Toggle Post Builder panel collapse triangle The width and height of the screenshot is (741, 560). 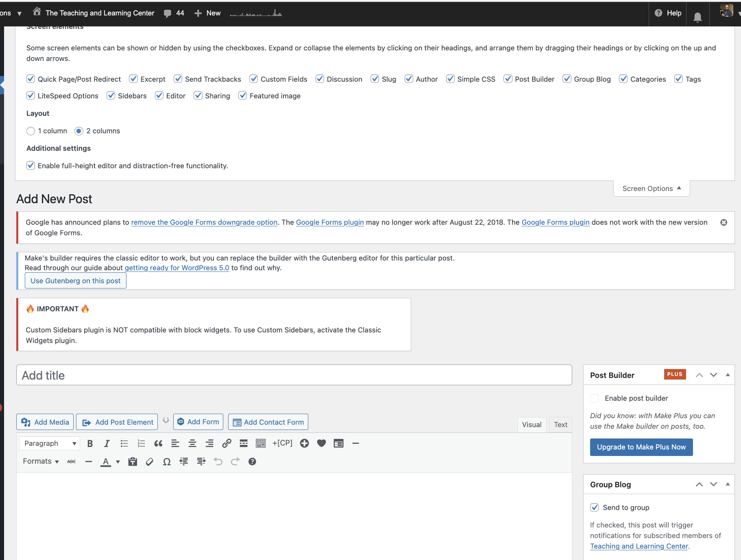728,375
